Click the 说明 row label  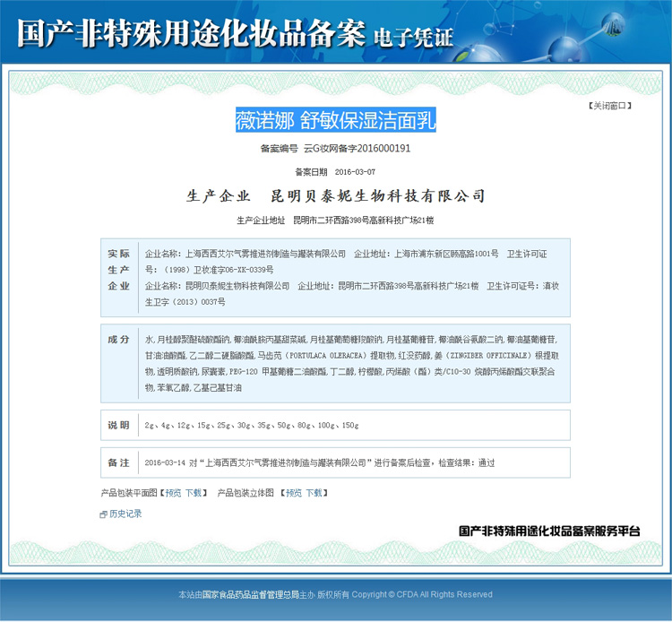[118, 425]
